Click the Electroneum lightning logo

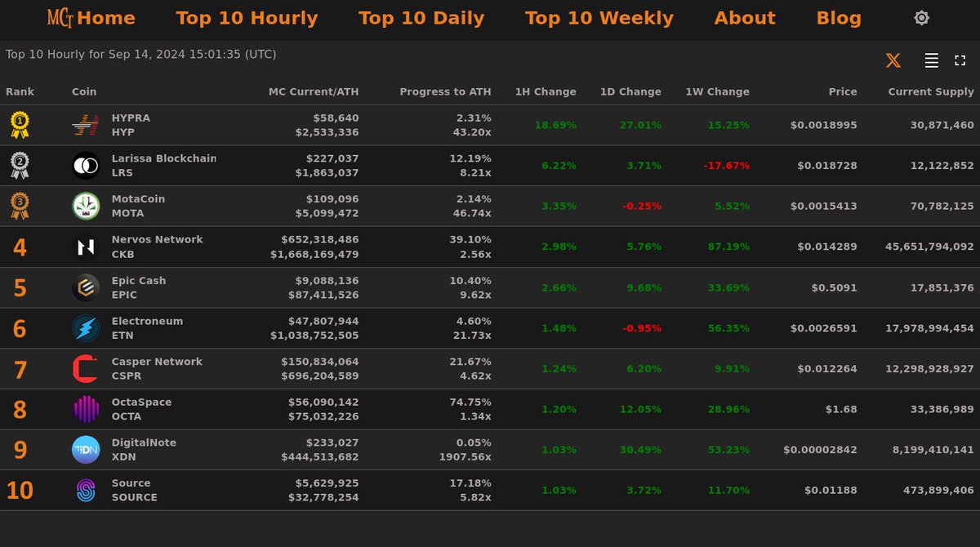pyautogui.click(x=86, y=328)
